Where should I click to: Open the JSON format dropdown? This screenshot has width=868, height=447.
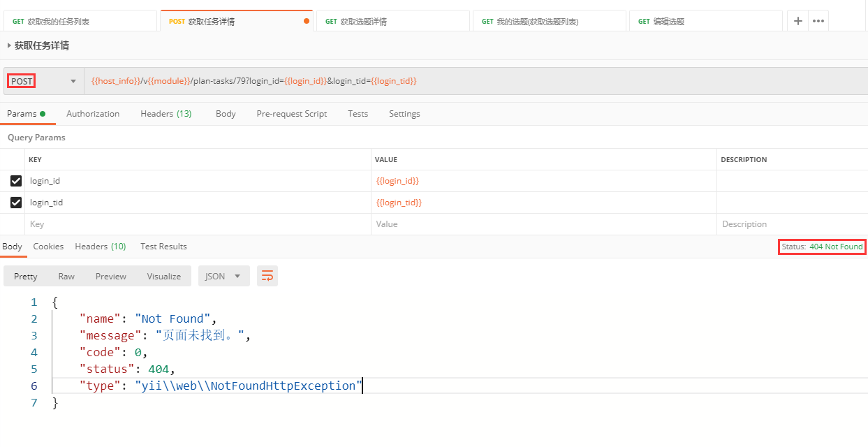click(223, 276)
